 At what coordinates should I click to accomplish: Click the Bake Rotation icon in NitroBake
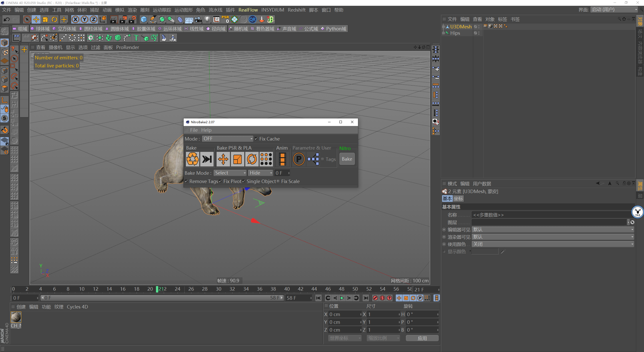pyautogui.click(x=252, y=159)
